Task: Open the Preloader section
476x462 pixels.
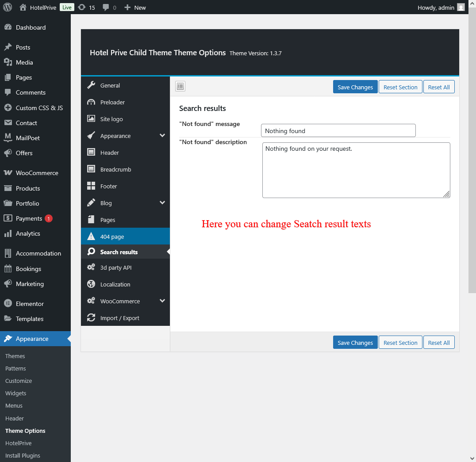Action: [112, 102]
